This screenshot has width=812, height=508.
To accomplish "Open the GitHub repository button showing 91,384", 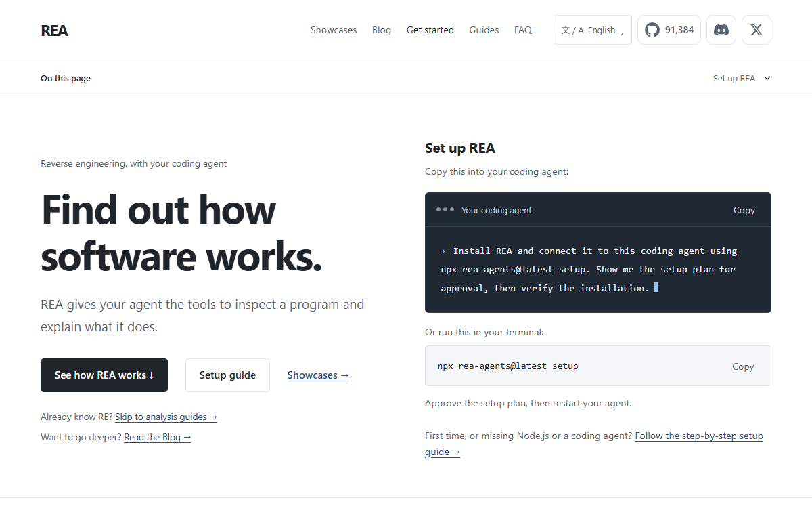I will (669, 30).
